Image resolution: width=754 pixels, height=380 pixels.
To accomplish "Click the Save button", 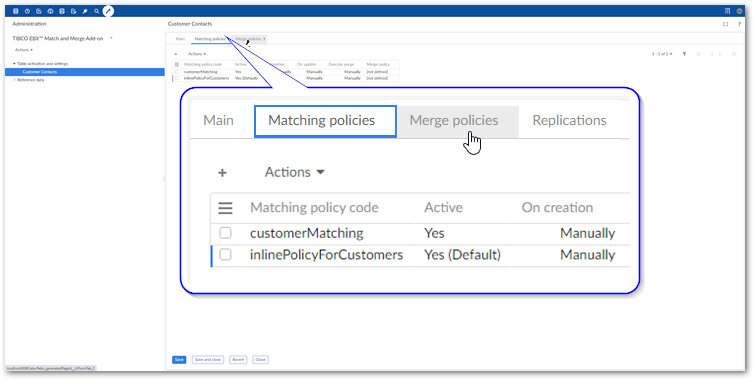I will pos(179,360).
